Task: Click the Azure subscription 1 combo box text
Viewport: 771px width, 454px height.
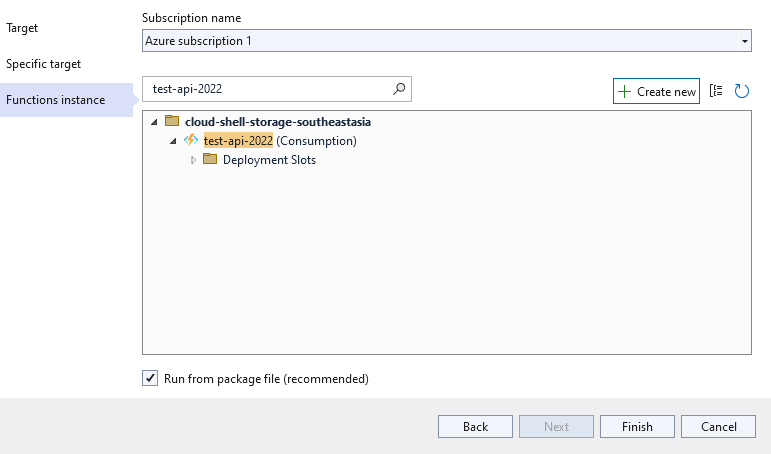Action: (198, 41)
